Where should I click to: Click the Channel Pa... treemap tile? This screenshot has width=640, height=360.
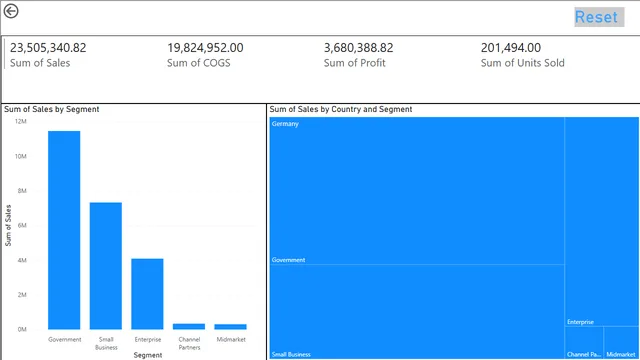pyautogui.click(x=584, y=343)
